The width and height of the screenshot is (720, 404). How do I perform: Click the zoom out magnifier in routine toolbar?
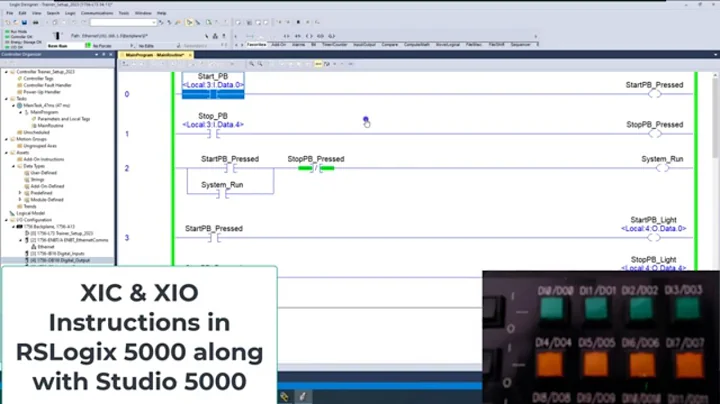(260, 64)
